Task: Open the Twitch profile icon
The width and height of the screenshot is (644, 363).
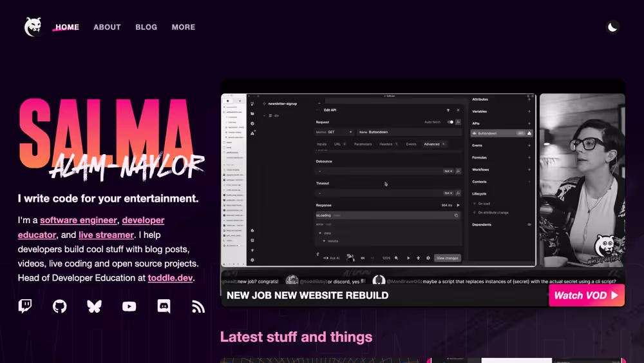Action: click(25, 306)
